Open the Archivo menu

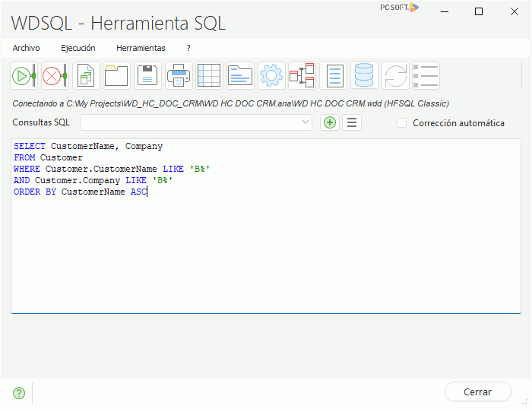click(26, 48)
